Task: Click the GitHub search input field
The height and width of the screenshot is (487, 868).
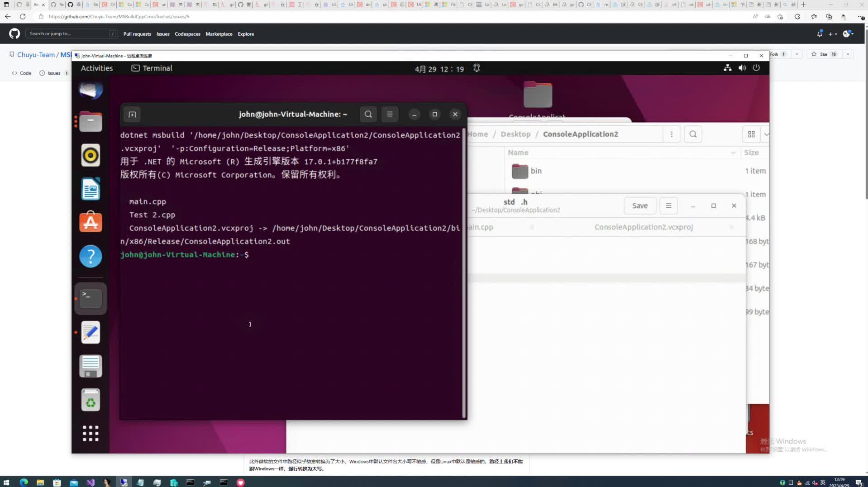Action: [x=72, y=34]
